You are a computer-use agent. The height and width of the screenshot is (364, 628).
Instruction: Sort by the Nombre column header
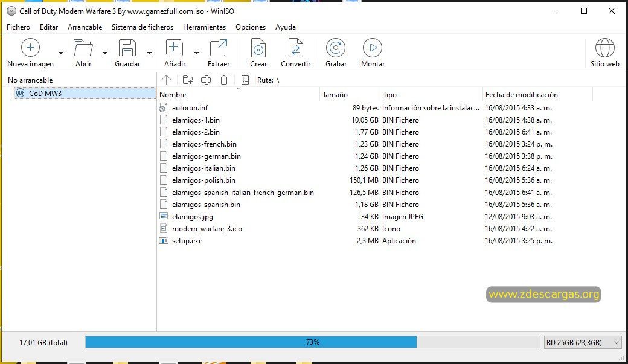click(239, 95)
